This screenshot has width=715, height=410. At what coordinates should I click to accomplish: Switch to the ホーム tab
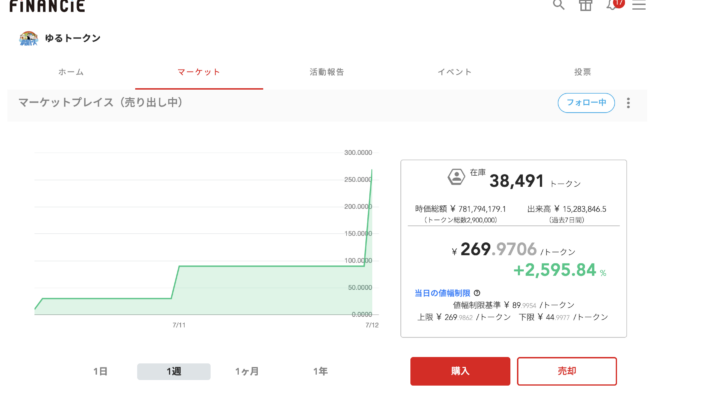click(71, 72)
